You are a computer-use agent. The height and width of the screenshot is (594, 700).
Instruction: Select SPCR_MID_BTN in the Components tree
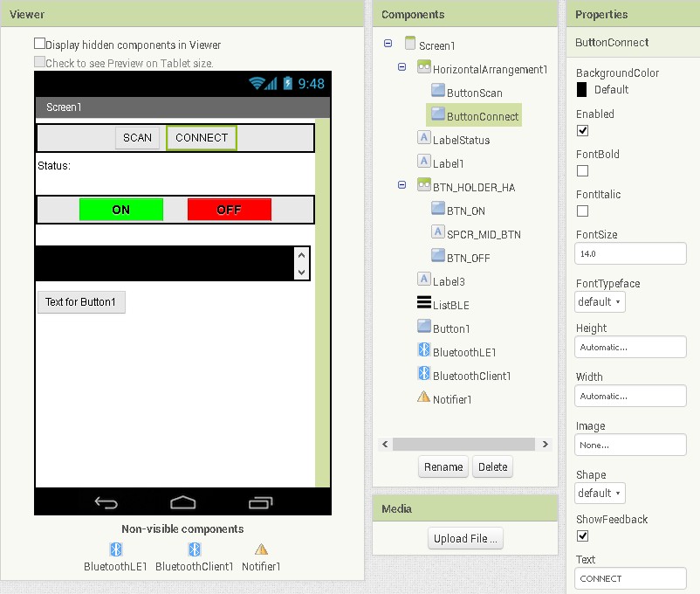click(x=483, y=234)
